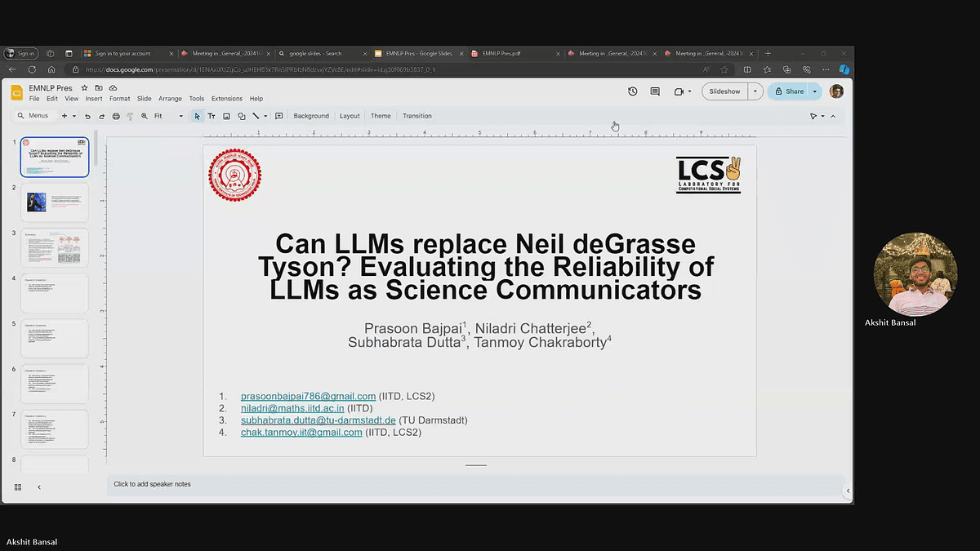This screenshot has height=551, width=980.
Task: Click the Menus search box
Action: [x=34, y=116]
